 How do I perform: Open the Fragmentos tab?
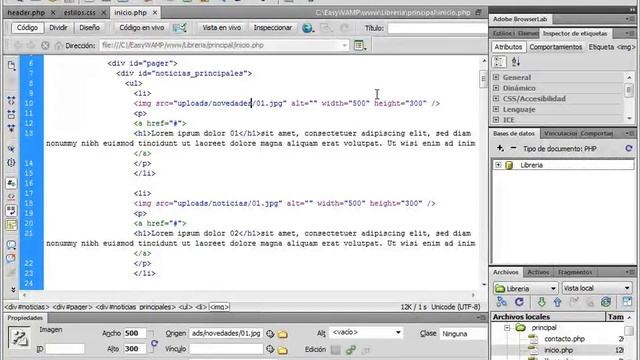575,272
